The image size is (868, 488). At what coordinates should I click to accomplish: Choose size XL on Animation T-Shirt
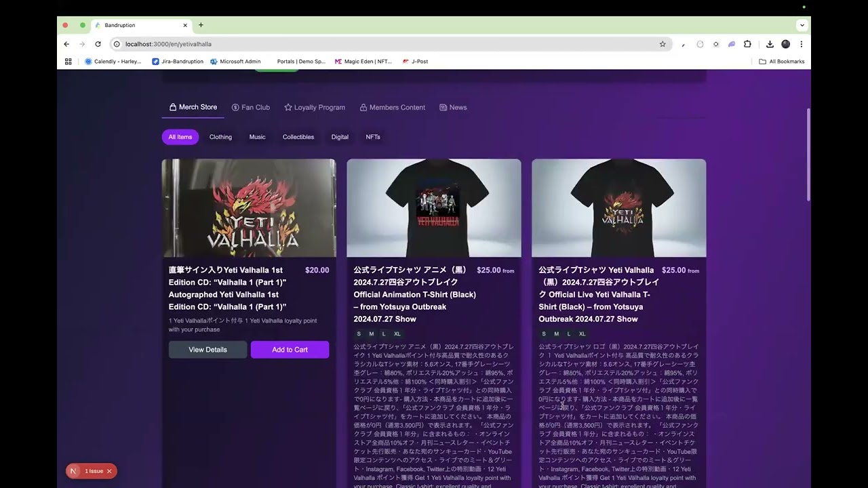(x=397, y=333)
